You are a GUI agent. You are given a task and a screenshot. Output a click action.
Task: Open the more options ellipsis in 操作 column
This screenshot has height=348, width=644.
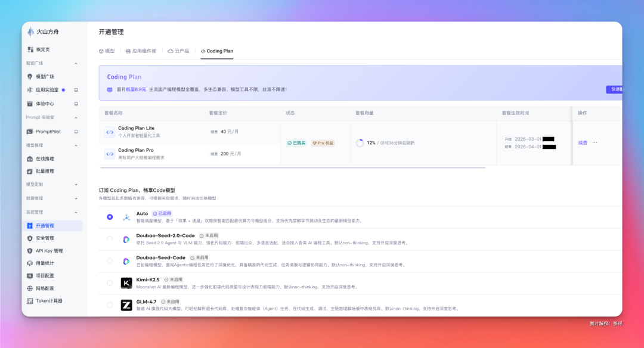[x=595, y=142]
